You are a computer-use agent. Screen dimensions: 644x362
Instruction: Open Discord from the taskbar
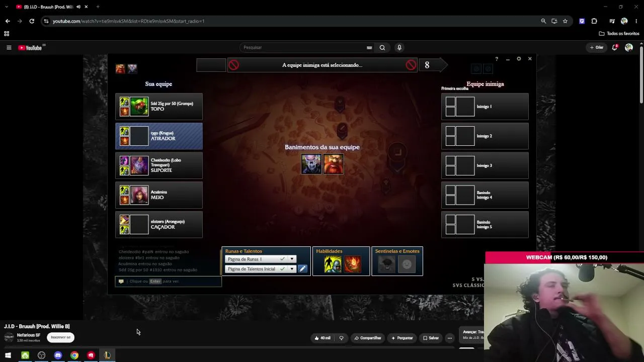(58, 355)
